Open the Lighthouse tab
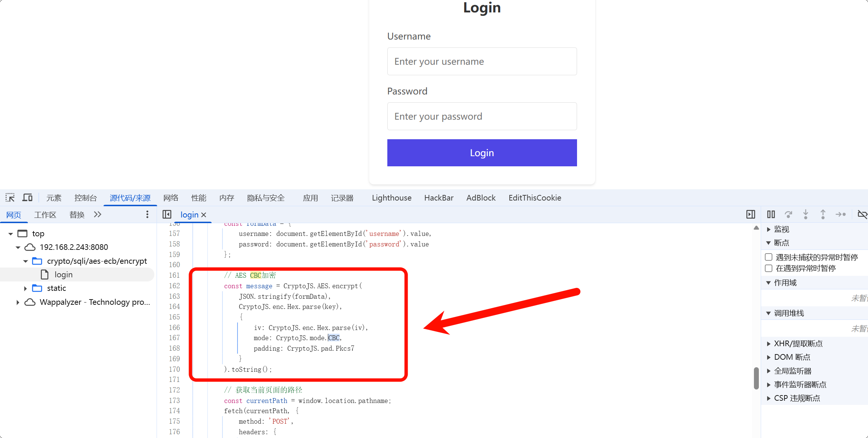Screen dimensions: 868x438 [x=391, y=198]
